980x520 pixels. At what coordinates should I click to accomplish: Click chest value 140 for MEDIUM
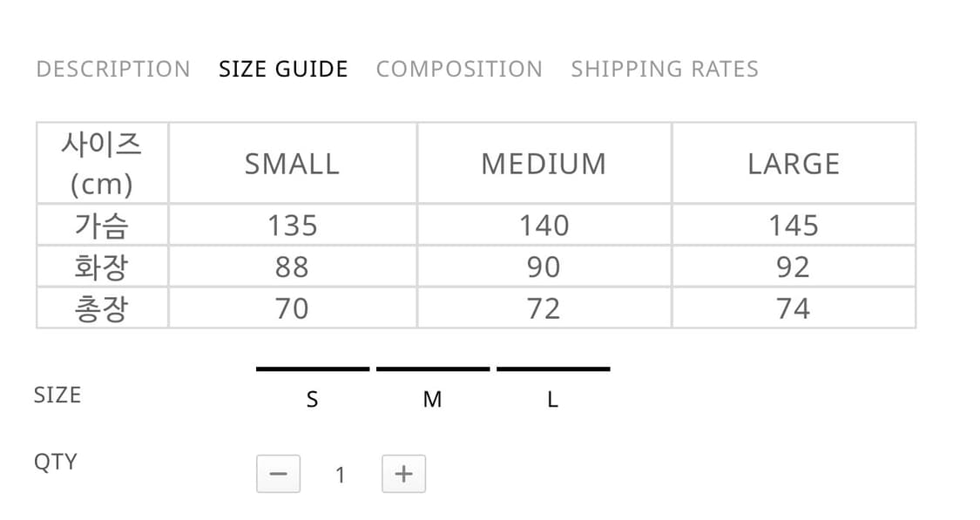pyautogui.click(x=544, y=226)
